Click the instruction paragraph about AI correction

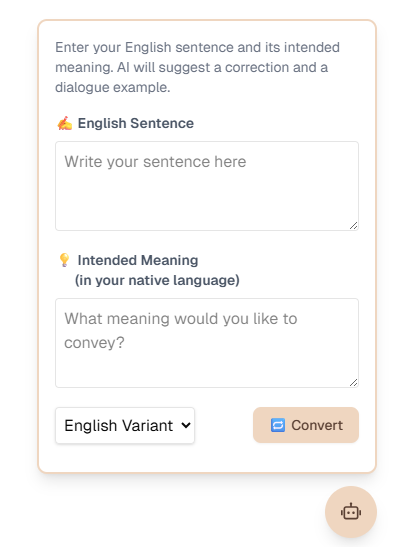pyautogui.click(x=197, y=67)
